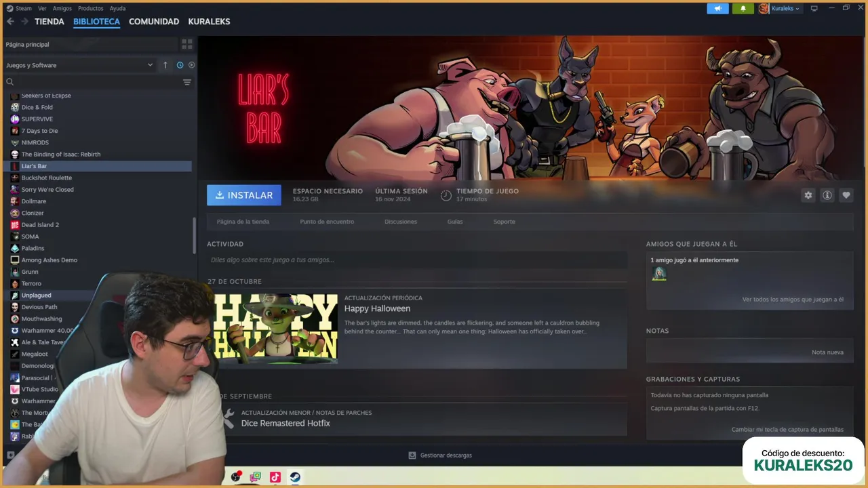Viewport: 868px width, 488px height.
Task: Open advanced filter options icon
Action: [x=187, y=82]
